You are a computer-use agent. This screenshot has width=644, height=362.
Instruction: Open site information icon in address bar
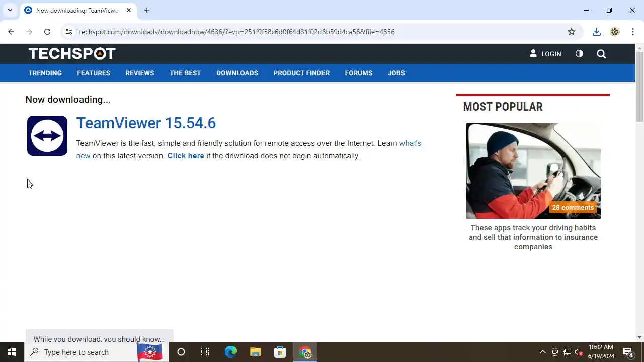click(69, 32)
